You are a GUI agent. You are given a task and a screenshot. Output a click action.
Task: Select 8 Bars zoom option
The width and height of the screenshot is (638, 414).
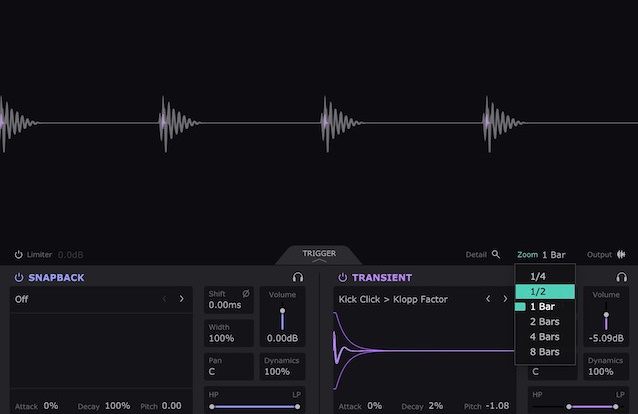[544, 352]
